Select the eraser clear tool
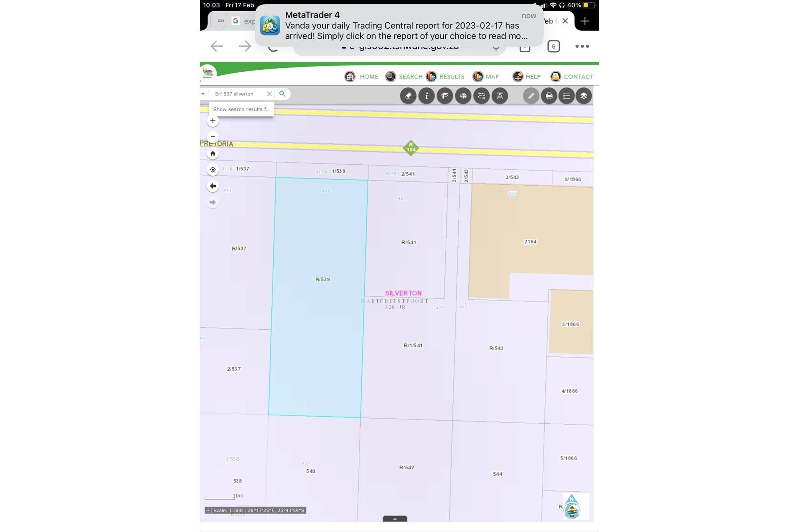798x532 pixels. click(x=408, y=96)
